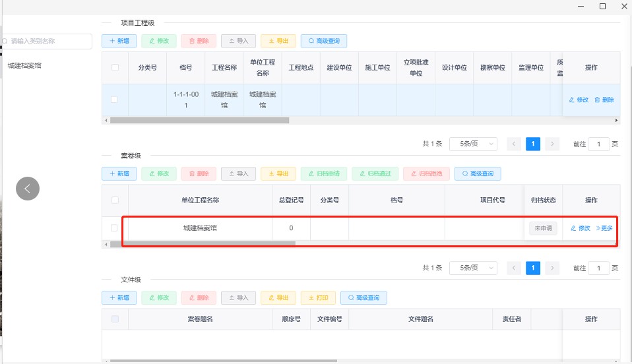The height and width of the screenshot is (364, 632).
Task: Click 修改 in the 城建档案馆 案卷 row
Action: [x=581, y=228]
